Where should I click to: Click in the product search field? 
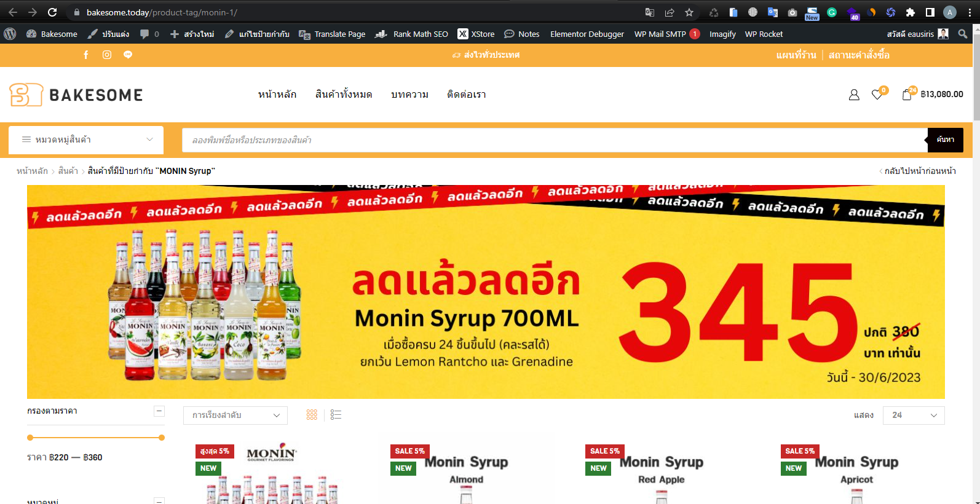tap(555, 140)
